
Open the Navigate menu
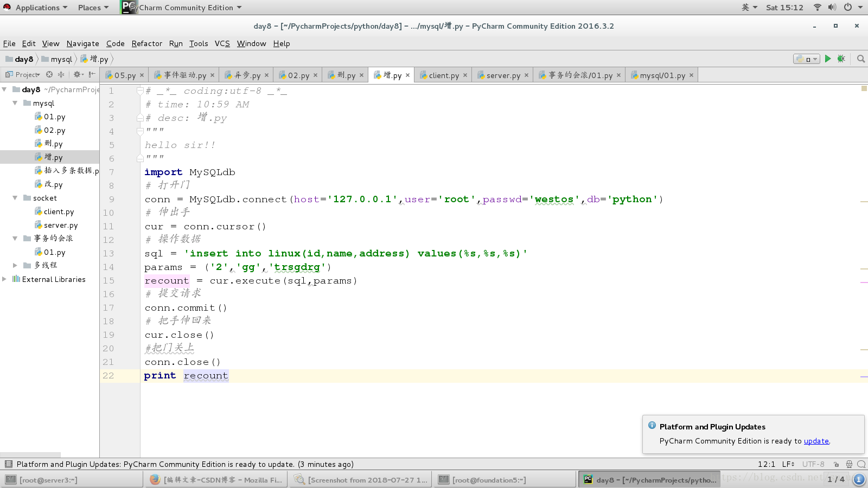tap(82, 43)
